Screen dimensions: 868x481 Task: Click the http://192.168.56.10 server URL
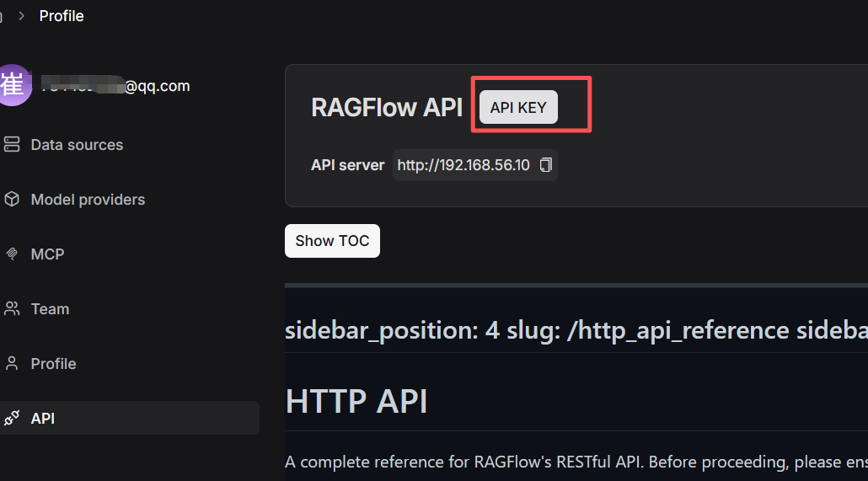[x=463, y=165]
